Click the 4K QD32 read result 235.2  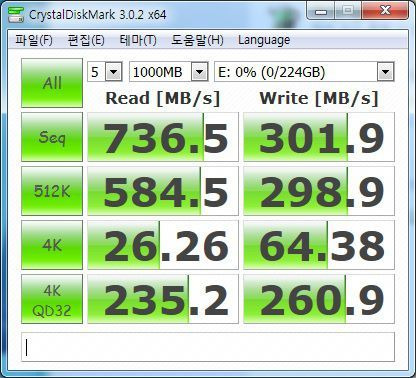tap(163, 299)
